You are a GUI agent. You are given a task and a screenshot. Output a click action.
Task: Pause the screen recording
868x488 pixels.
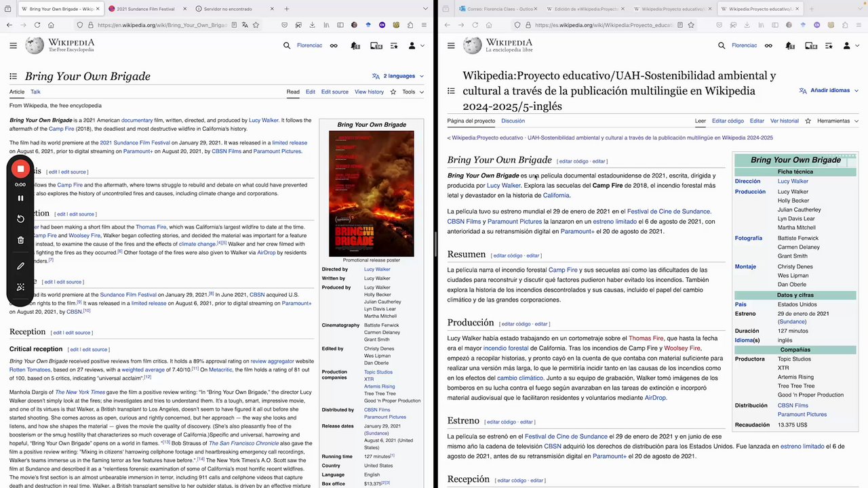[x=20, y=199]
